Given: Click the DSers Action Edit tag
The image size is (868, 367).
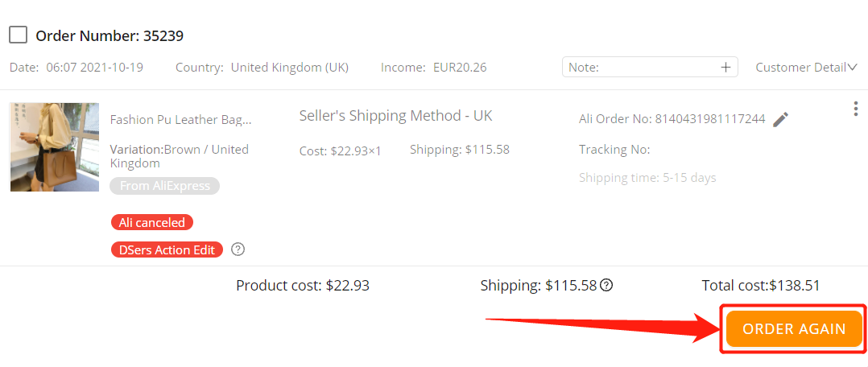Looking at the screenshot, I should click(167, 249).
